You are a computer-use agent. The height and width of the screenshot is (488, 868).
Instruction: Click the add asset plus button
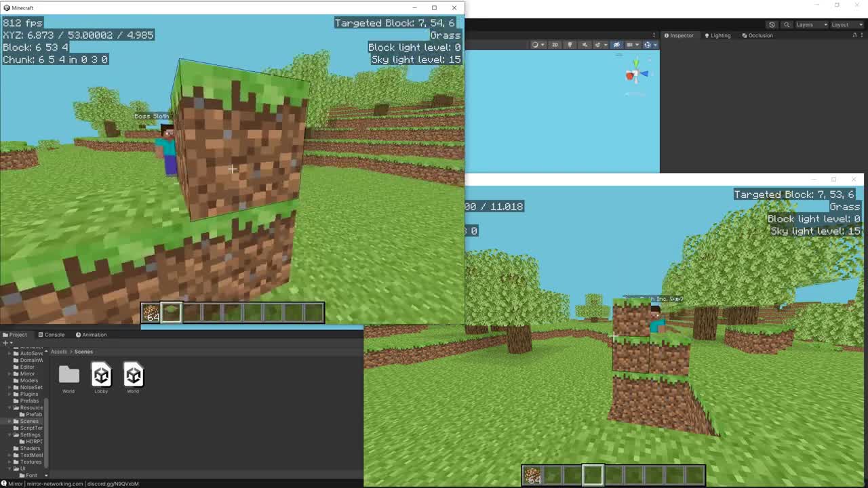[x=5, y=343]
